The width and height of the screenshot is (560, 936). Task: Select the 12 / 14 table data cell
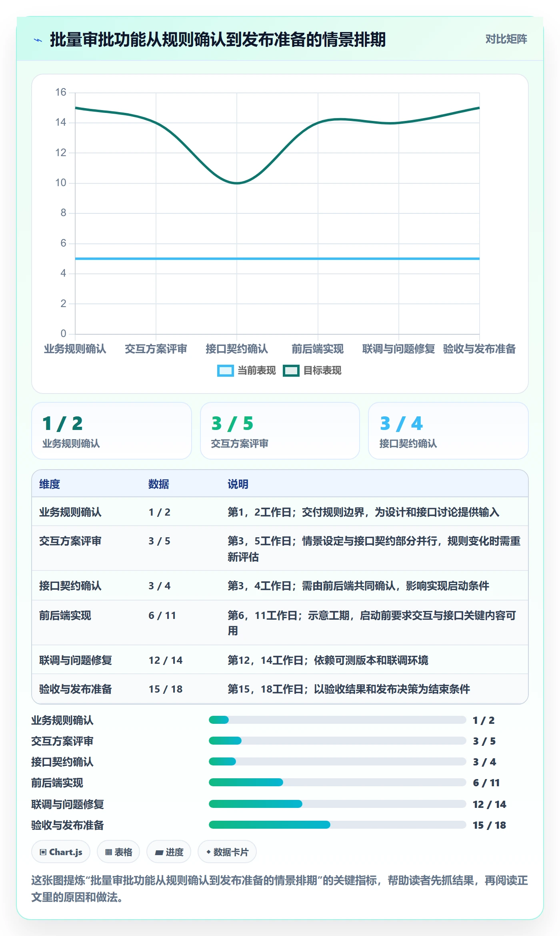[166, 660]
